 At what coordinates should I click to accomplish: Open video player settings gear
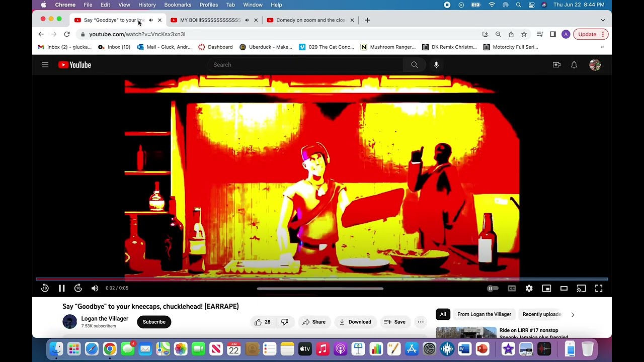(x=529, y=288)
